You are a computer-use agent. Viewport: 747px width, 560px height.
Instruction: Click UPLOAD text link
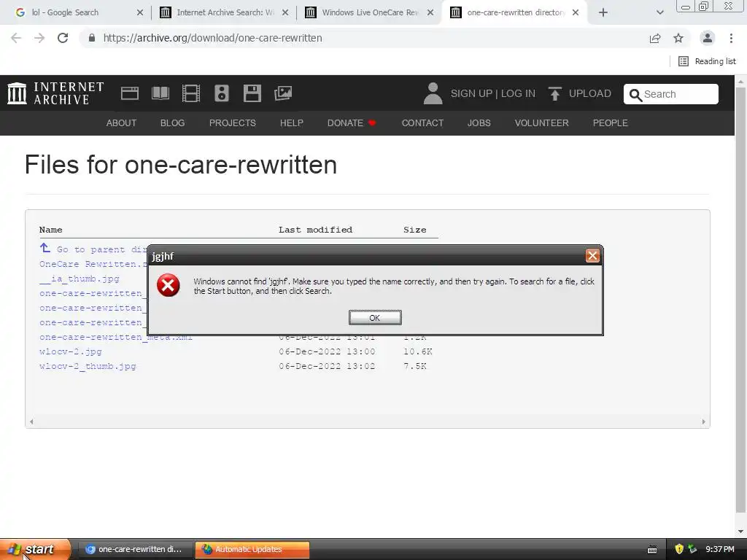[x=589, y=94]
